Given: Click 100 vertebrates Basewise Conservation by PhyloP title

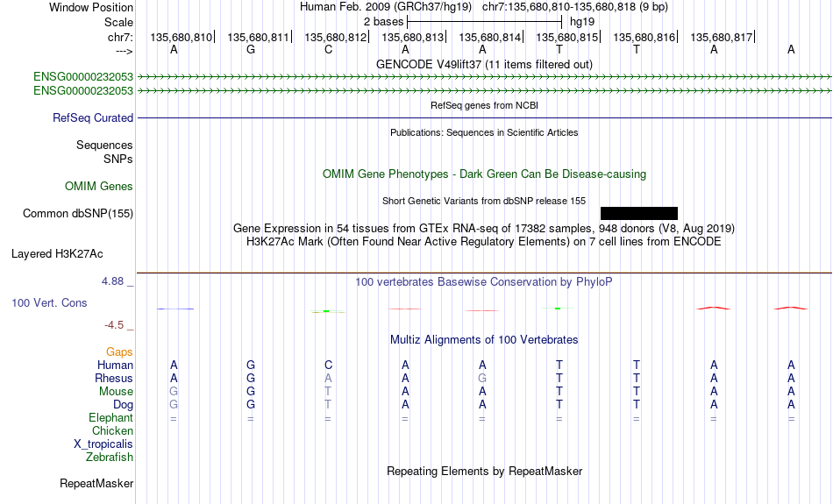Looking at the screenshot, I should [484, 282].
